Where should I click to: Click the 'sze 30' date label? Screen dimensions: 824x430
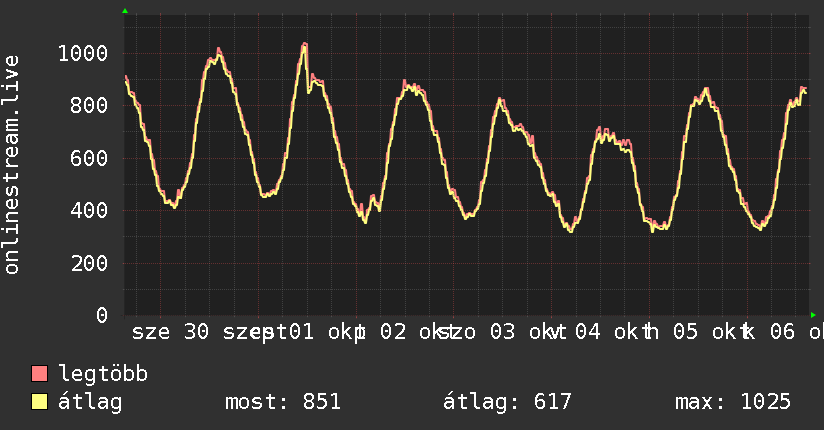170,332
